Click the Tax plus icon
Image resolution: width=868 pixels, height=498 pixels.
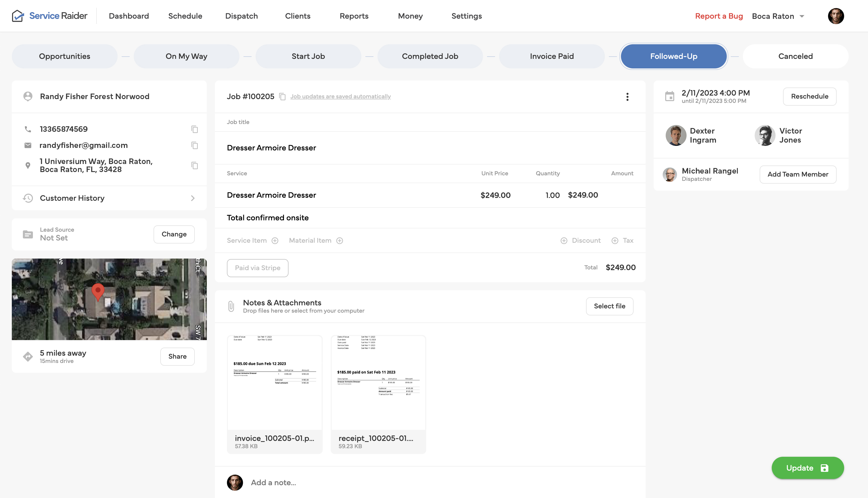coord(615,241)
